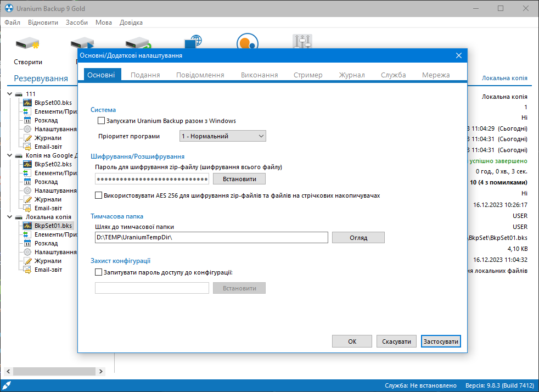
Task: Click the Журнали pencil icon under 111
Action: 27,138
